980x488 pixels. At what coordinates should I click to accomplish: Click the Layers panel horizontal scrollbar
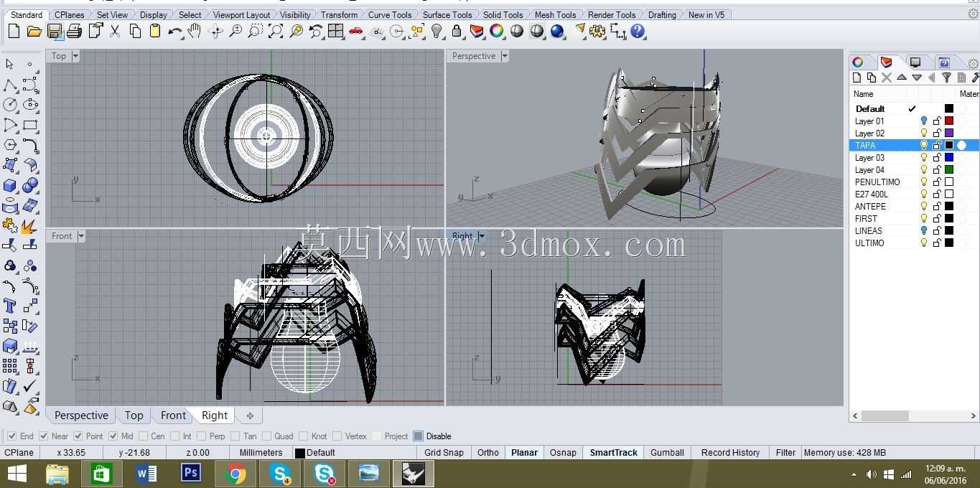[x=915, y=416]
